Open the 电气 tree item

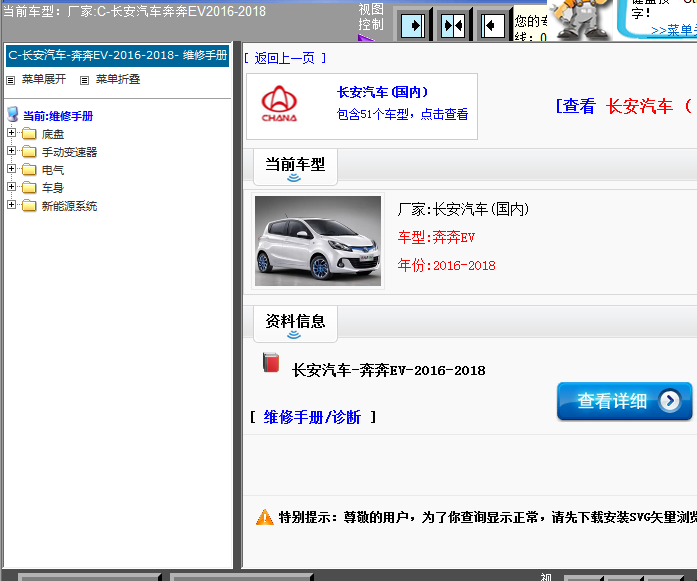coord(53,170)
